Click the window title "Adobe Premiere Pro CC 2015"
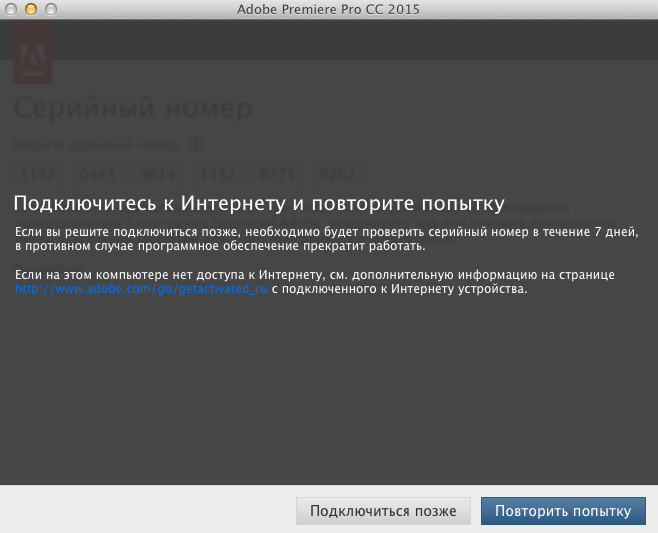This screenshot has height=533, width=658. (328, 9)
